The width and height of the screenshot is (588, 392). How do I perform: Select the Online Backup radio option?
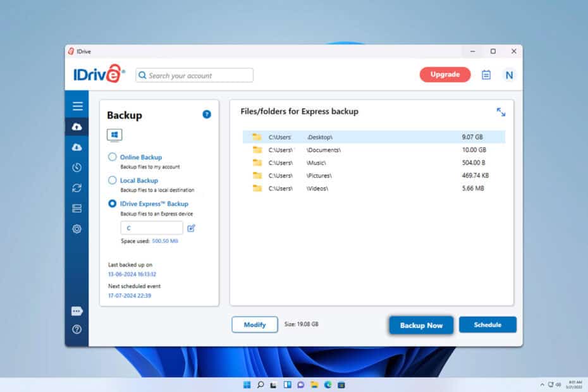112,157
